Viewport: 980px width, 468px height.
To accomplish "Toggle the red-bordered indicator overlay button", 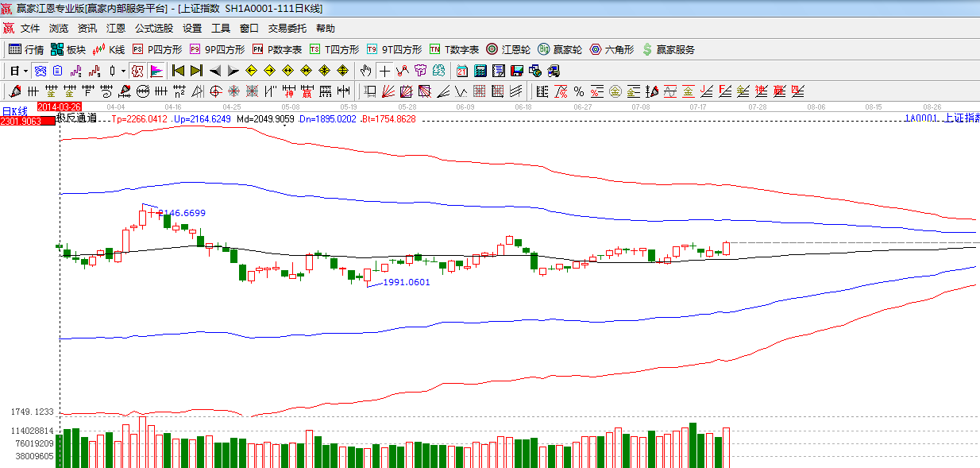I will [138, 71].
